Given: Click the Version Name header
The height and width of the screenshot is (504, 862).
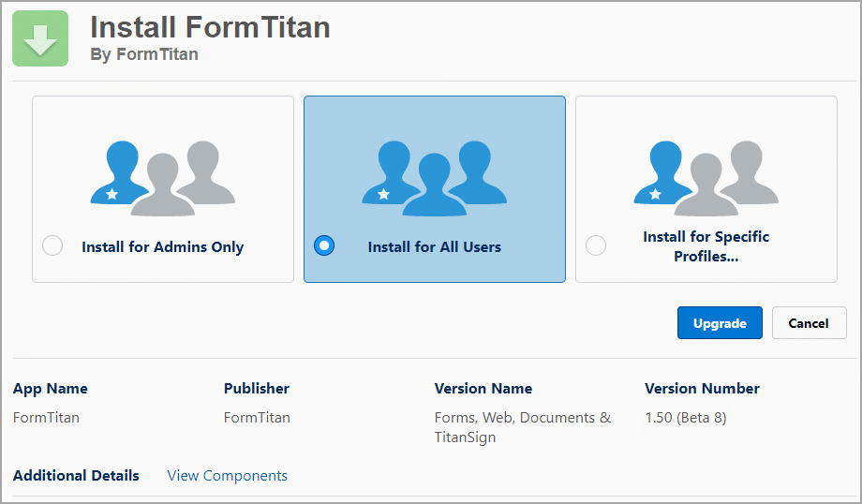Looking at the screenshot, I should pyautogui.click(x=483, y=389).
